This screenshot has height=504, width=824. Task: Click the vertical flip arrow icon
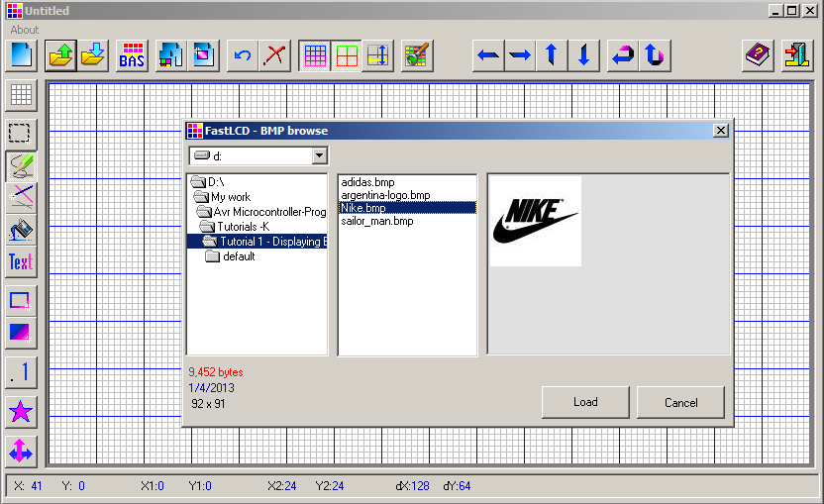[655, 55]
